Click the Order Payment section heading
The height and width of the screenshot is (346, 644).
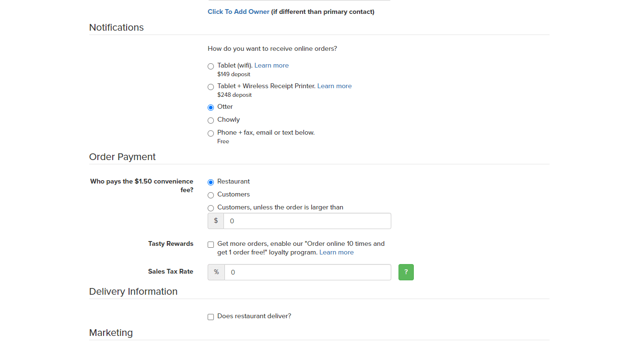pos(122,157)
